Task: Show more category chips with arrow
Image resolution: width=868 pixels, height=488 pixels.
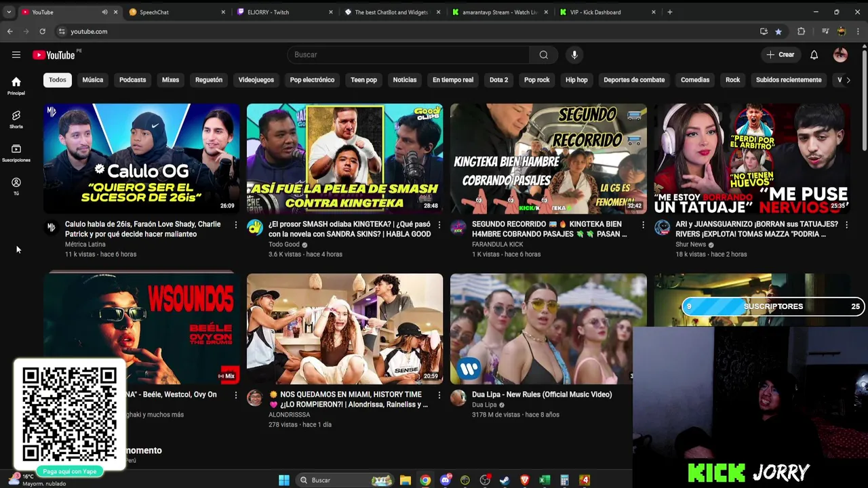Action: (848, 80)
